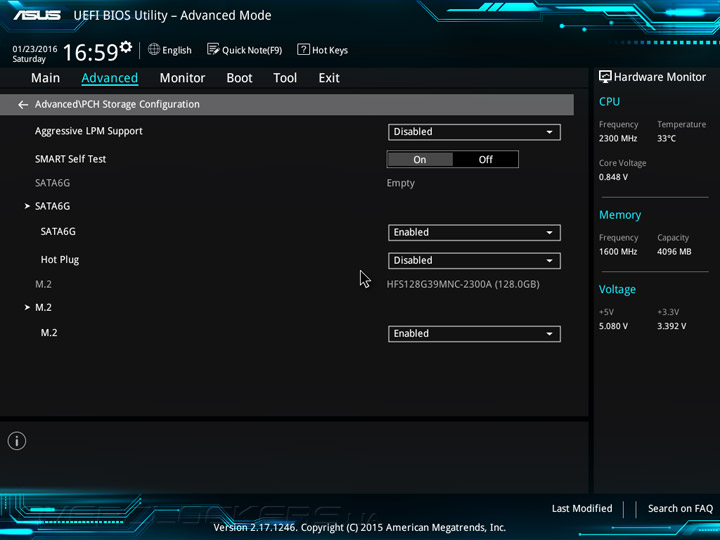Click the Memory heading in Hardware Monitor
This screenshot has height=540, width=720.
[x=620, y=215]
